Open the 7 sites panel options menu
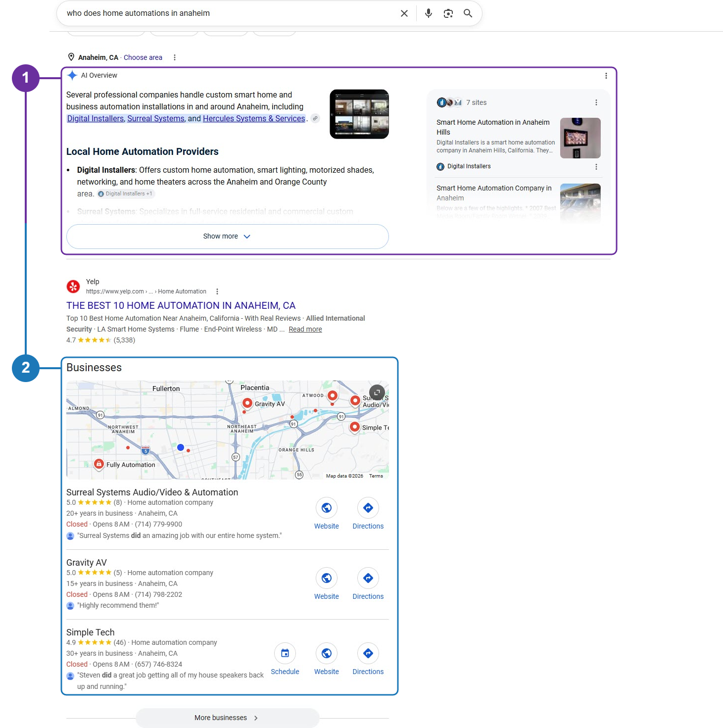Screen dimensions: 723x728 point(596,102)
